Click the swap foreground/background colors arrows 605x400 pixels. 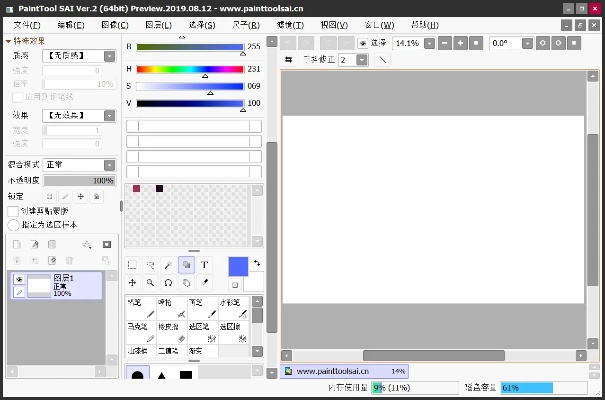pyautogui.click(x=256, y=263)
